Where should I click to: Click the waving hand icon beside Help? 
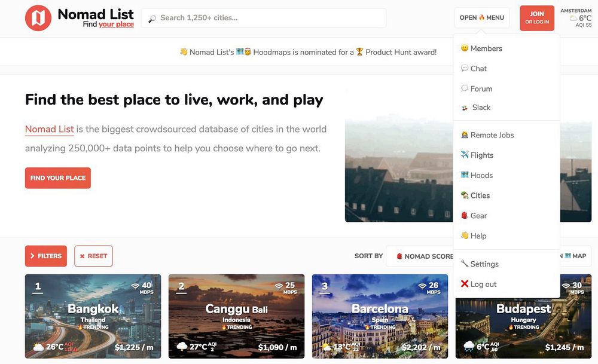point(464,235)
